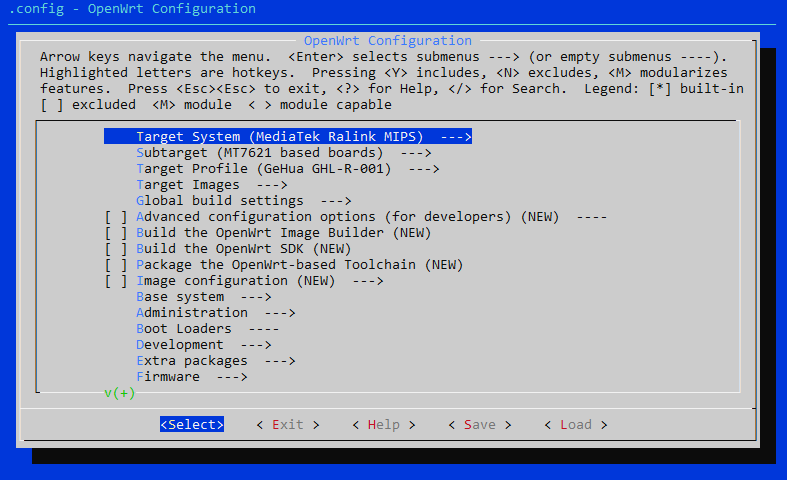Click the 'Image configuration (NEW)' label
The image size is (787, 480).
tap(235, 281)
